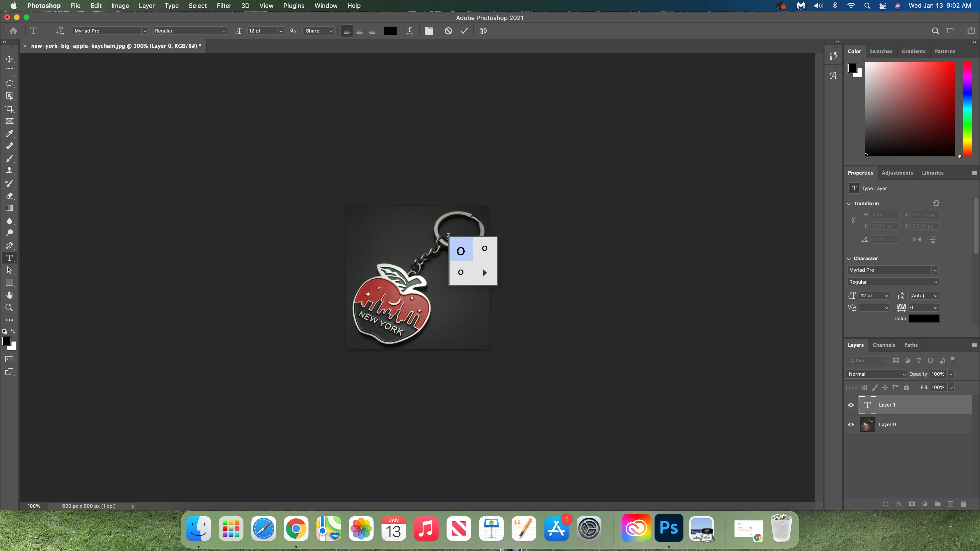
Task: Select the Eyedropper tool
Action: click(x=10, y=133)
